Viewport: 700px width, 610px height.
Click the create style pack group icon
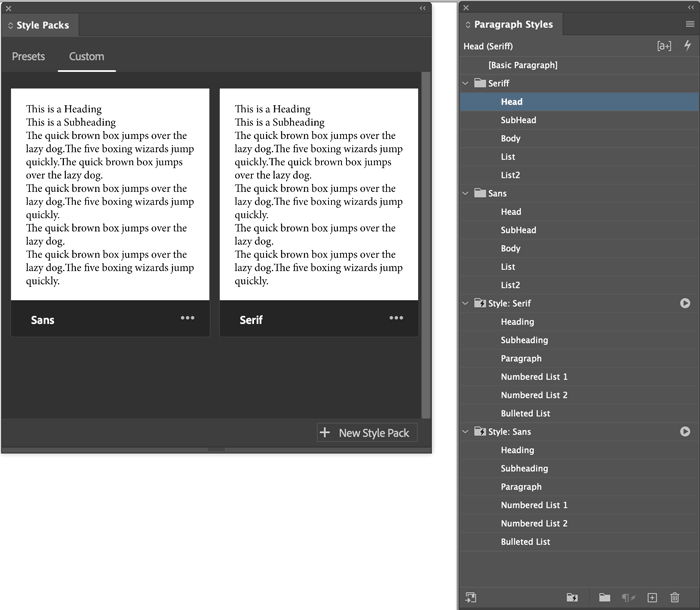(572, 597)
